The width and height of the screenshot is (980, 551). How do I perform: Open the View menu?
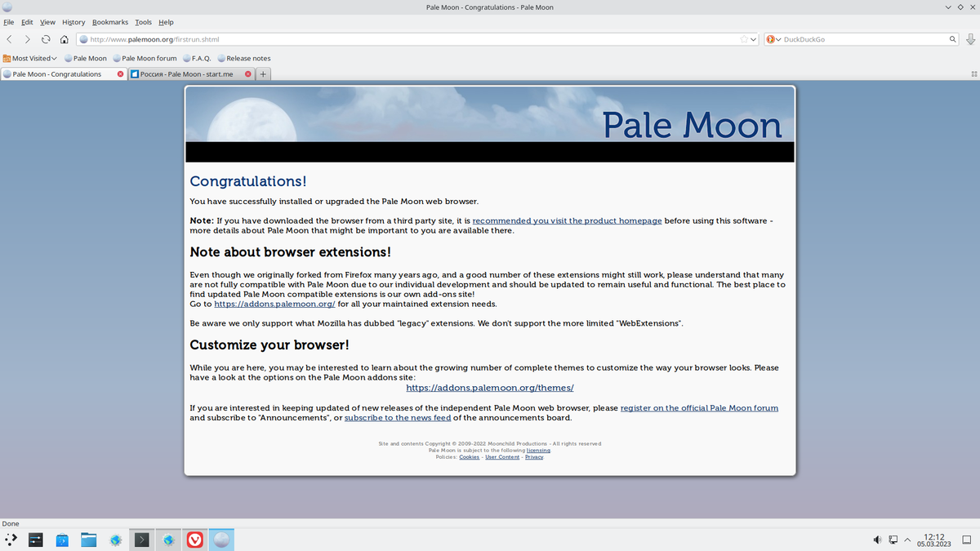tap(47, 22)
